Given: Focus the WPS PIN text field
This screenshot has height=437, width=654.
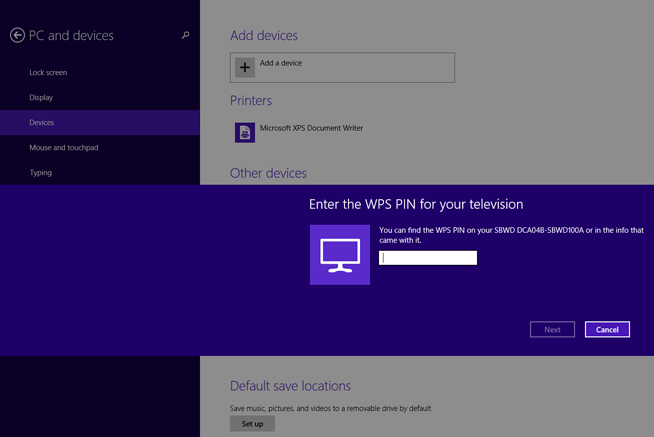Looking at the screenshot, I should [x=428, y=258].
